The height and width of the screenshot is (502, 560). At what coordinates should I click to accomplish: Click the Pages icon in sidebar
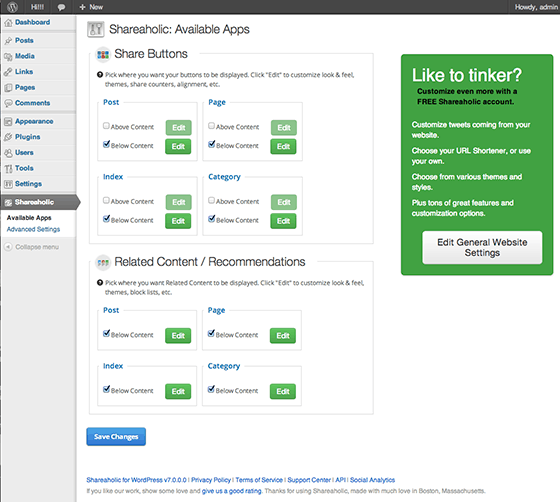pyautogui.click(x=8, y=87)
